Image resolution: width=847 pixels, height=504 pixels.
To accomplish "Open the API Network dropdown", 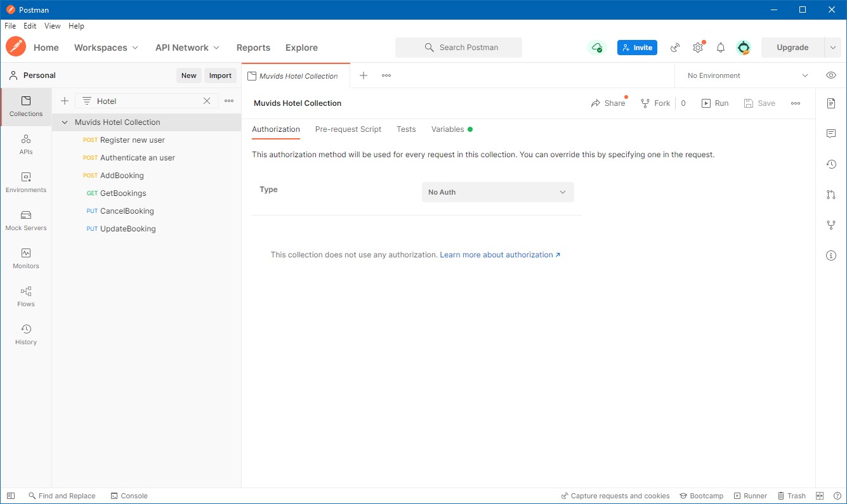I will coord(187,48).
